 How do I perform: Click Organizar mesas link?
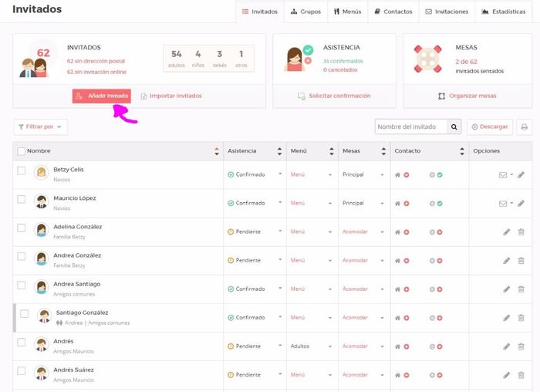(x=467, y=96)
